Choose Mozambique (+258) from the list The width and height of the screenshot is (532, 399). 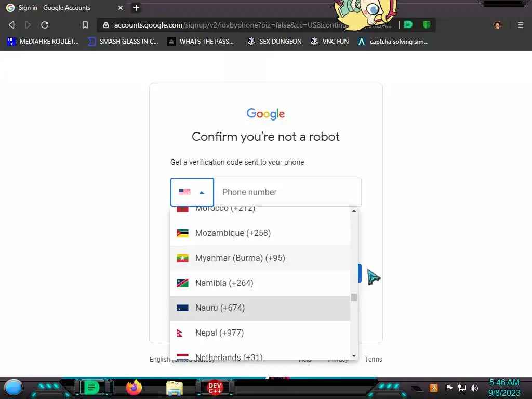click(260, 233)
